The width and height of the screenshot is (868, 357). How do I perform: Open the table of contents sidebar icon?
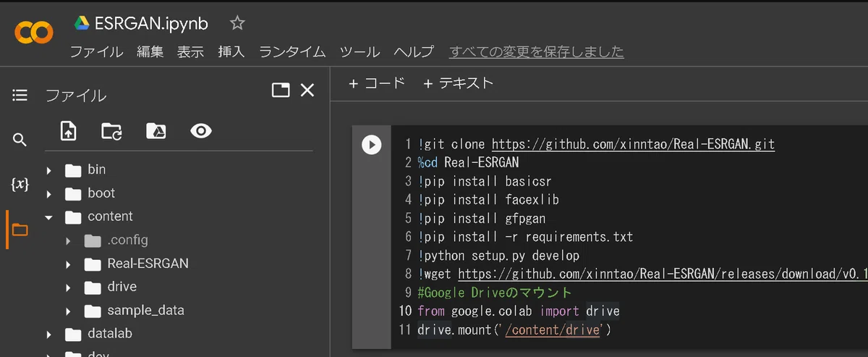tap(20, 95)
